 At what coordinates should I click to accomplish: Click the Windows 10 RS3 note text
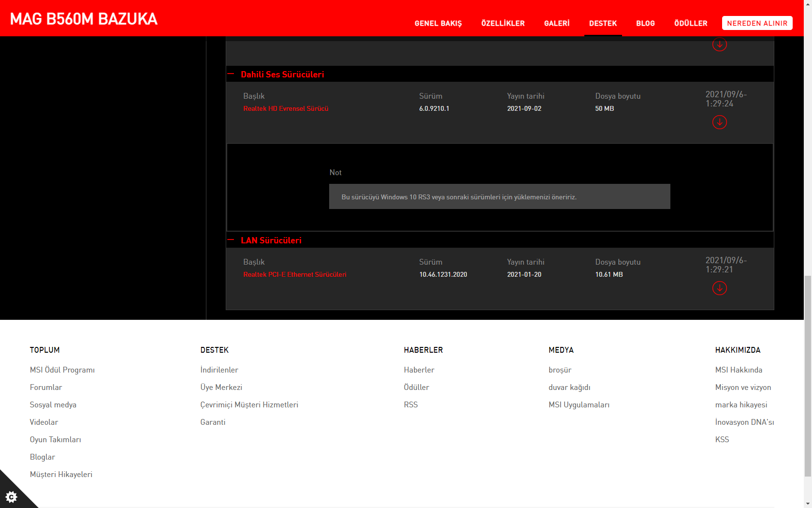point(459,197)
